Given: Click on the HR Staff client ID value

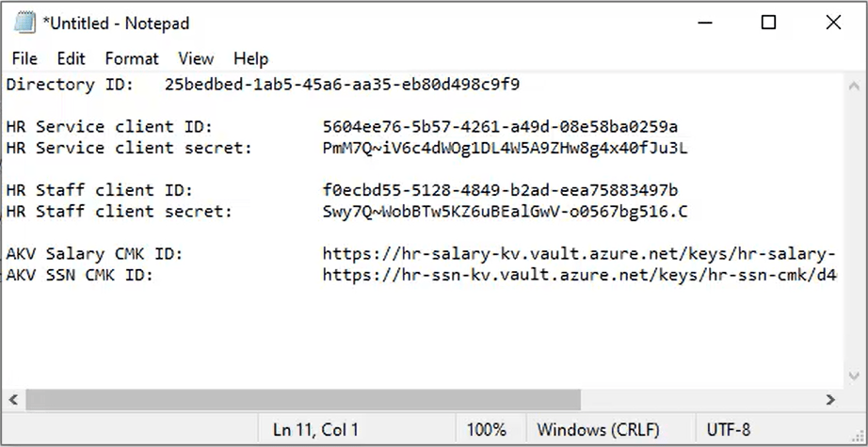Looking at the screenshot, I should [500, 190].
